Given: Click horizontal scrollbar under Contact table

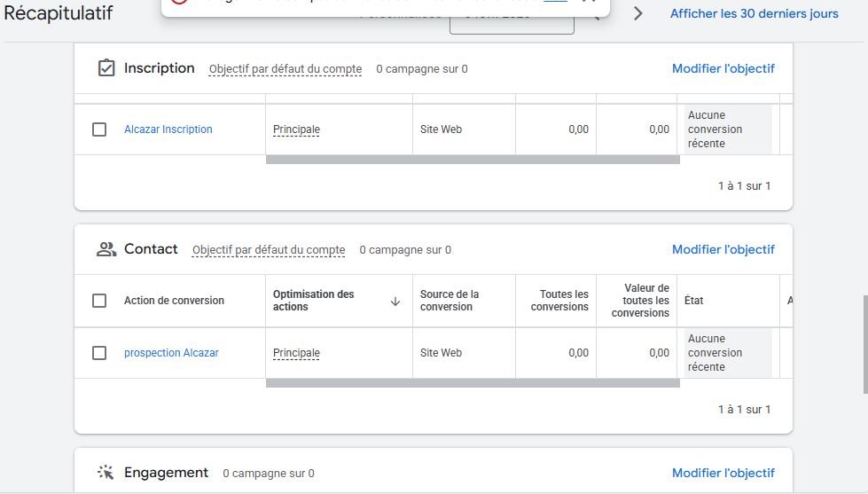Looking at the screenshot, I should pyautogui.click(x=472, y=383).
